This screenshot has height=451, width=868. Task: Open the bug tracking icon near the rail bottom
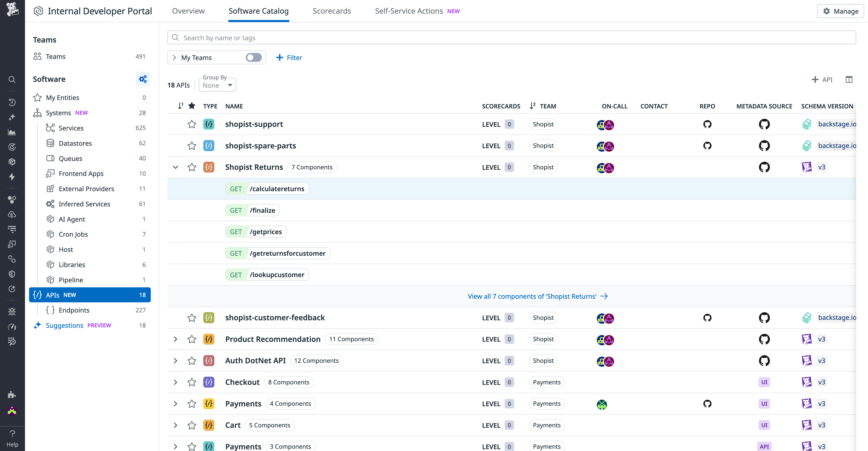point(12,311)
